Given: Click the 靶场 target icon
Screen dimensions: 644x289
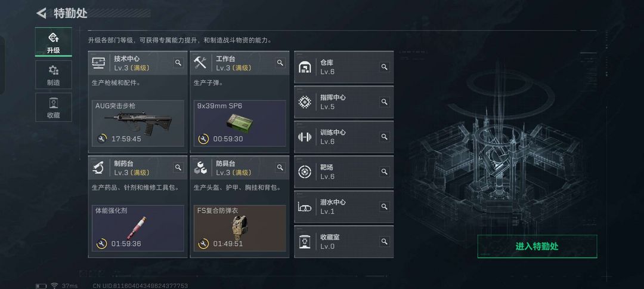Looking at the screenshot, I should (x=305, y=172).
